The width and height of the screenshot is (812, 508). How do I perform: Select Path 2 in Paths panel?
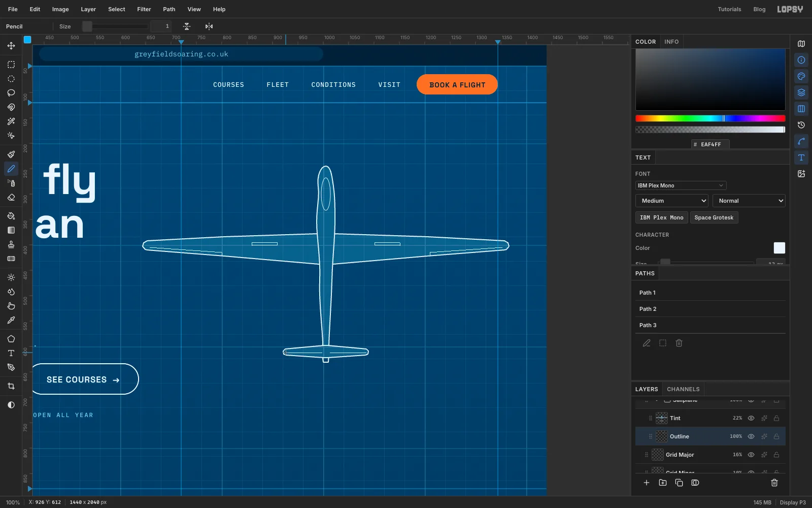(710, 309)
